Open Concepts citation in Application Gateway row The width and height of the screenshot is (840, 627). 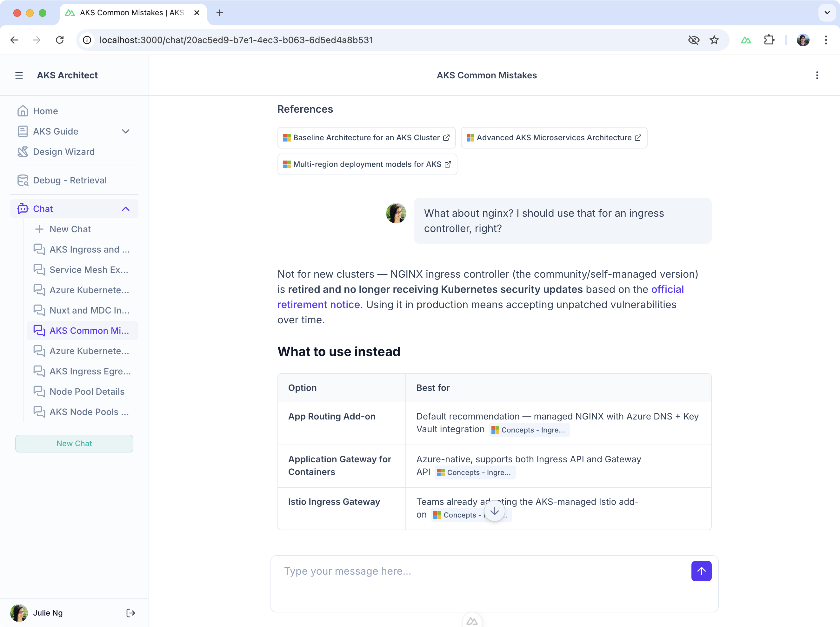click(x=475, y=472)
